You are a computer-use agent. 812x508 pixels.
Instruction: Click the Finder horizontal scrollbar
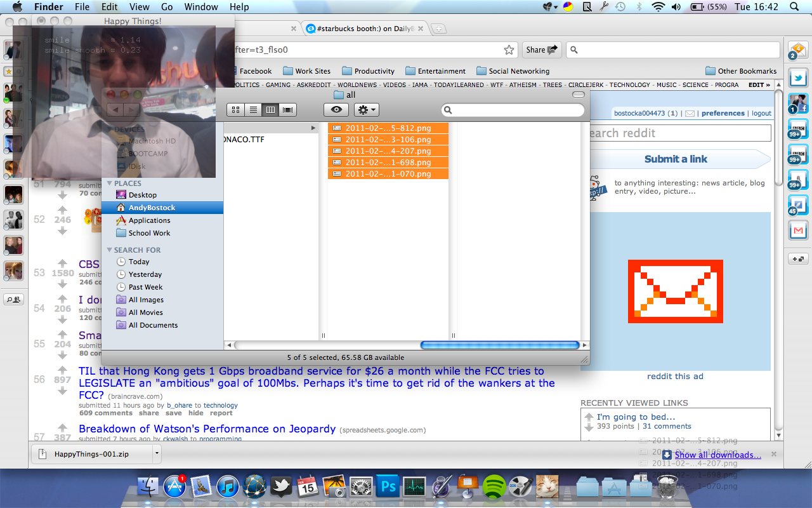pos(500,345)
